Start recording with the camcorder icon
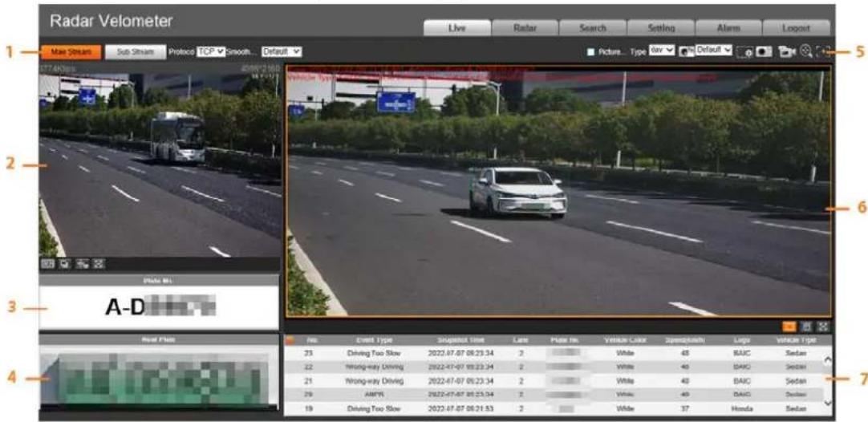Image resolution: width=868 pixels, height=422 pixels. point(786,51)
